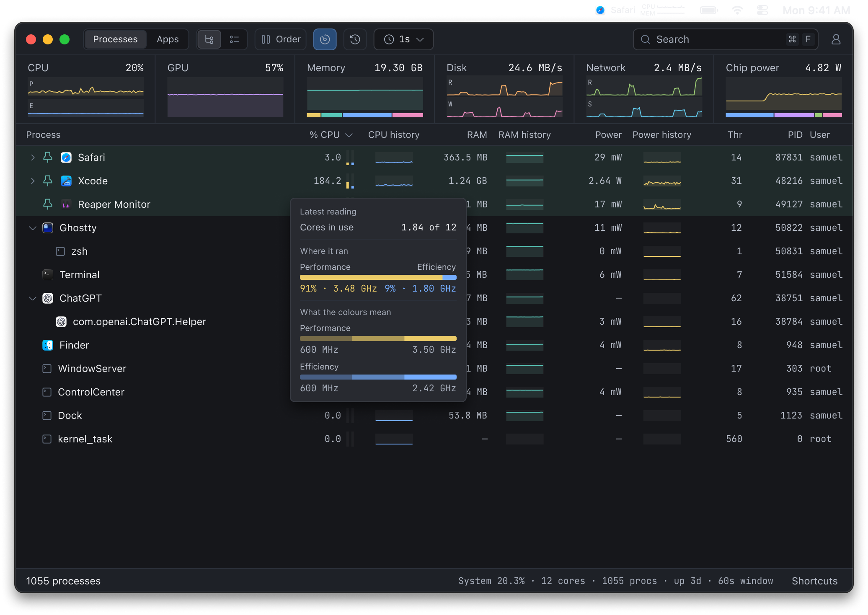868x615 pixels.
Task: Collapse the ChatGPT process tree
Action: [33, 298]
